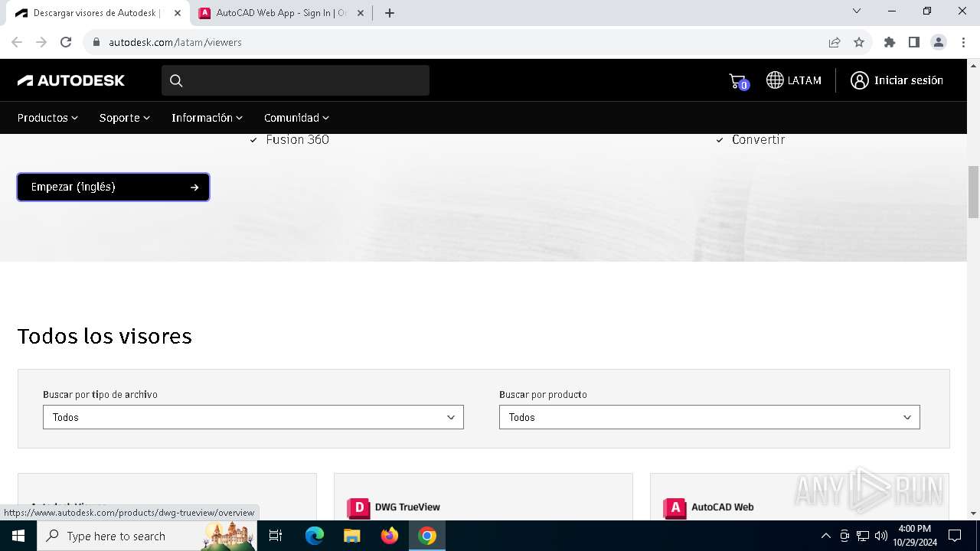This screenshot has width=980, height=551.
Task: Click Chrome's forward arrow
Action: click(41, 42)
